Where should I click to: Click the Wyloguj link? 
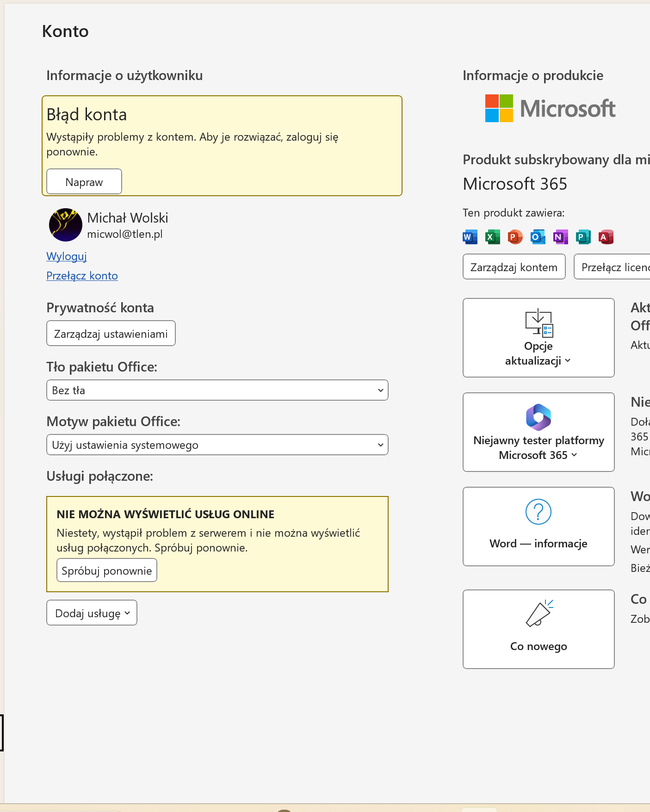(67, 256)
